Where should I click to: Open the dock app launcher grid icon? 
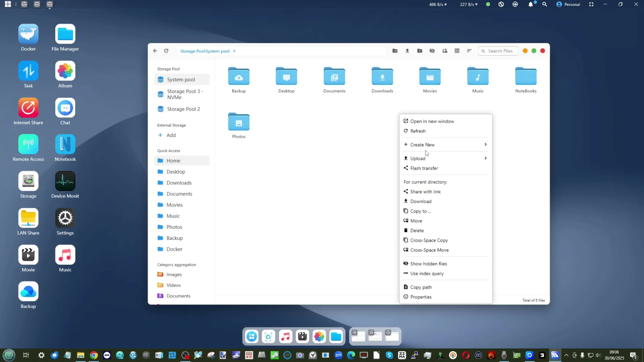pyautogui.click(x=252, y=336)
